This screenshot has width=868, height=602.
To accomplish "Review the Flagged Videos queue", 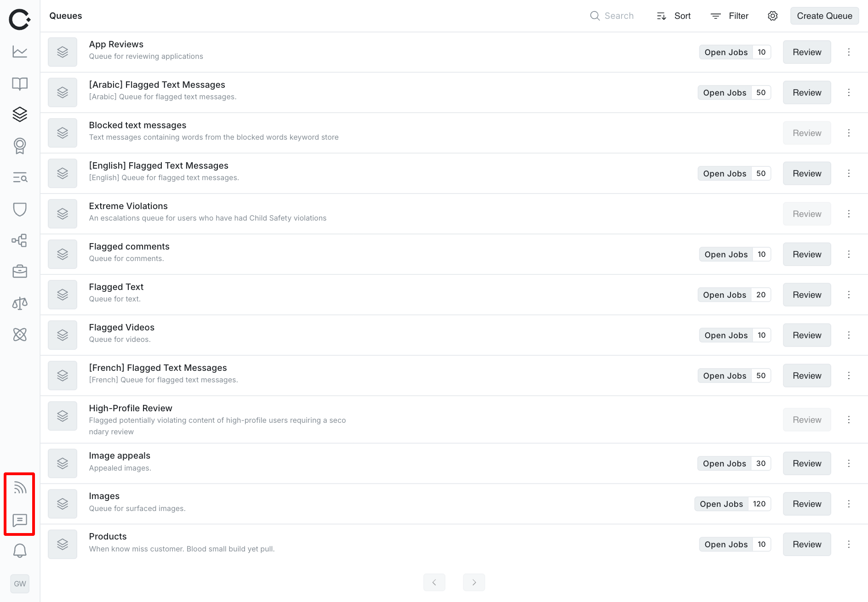I will point(806,335).
